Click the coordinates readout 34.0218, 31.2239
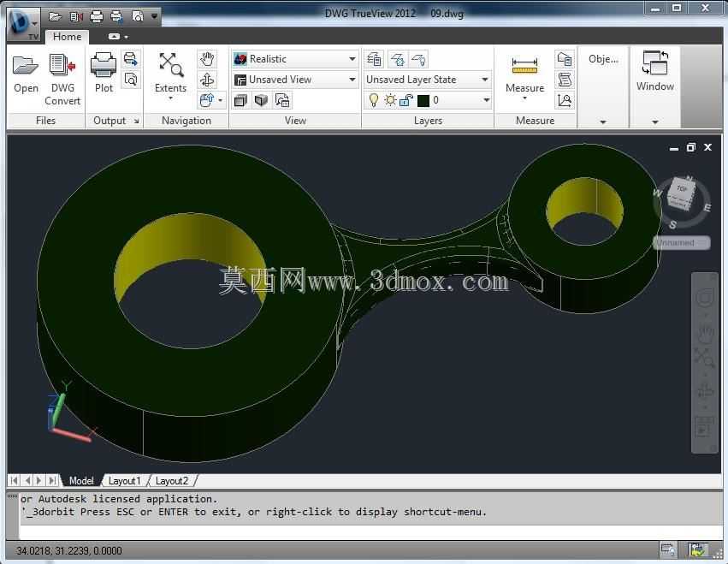The height and width of the screenshot is (564, 728). coord(69,551)
